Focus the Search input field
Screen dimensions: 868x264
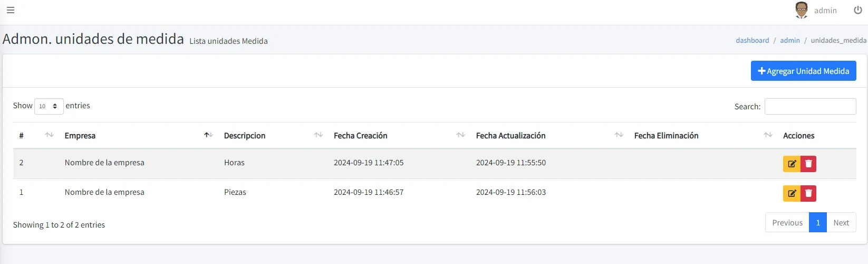click(811, 106)
